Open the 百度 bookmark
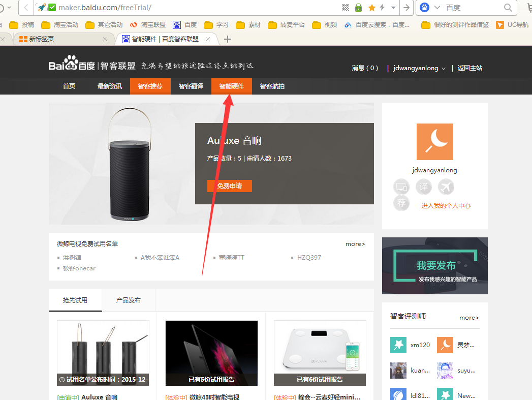532x400 pixels. (184, 25)
